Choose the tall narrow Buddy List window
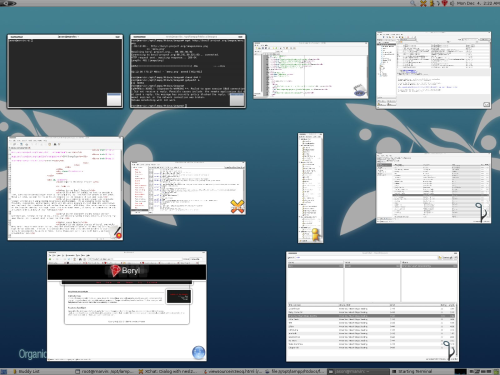 (x=310, y=188)
